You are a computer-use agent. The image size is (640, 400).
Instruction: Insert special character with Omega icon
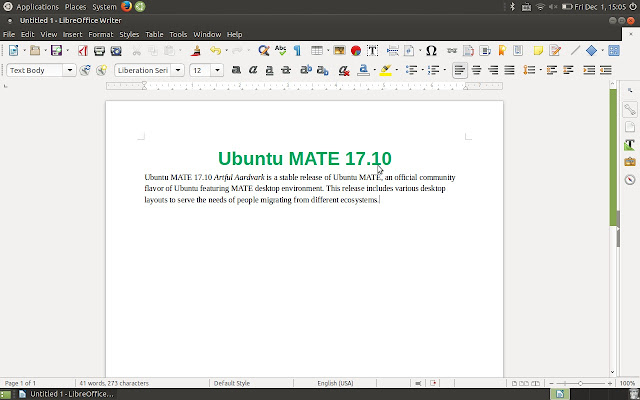click(x=431, y=50)
